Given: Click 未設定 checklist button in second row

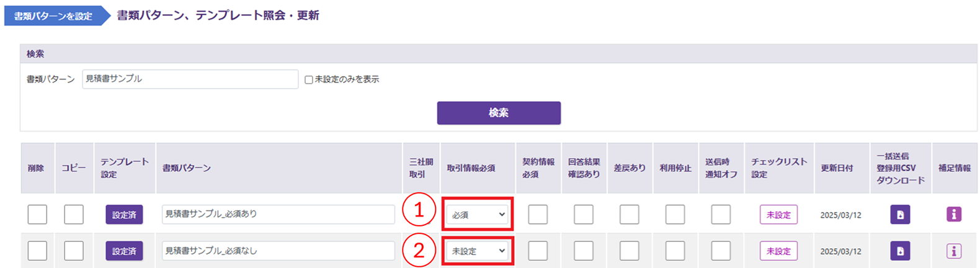Looking at the screenshot, I should point(778,251).
